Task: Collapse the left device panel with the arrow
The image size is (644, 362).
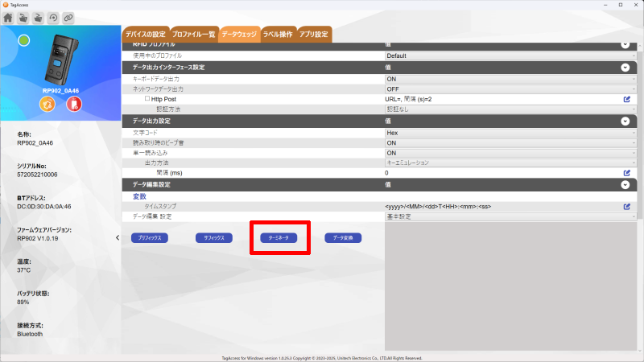Action: pos(118,237)
